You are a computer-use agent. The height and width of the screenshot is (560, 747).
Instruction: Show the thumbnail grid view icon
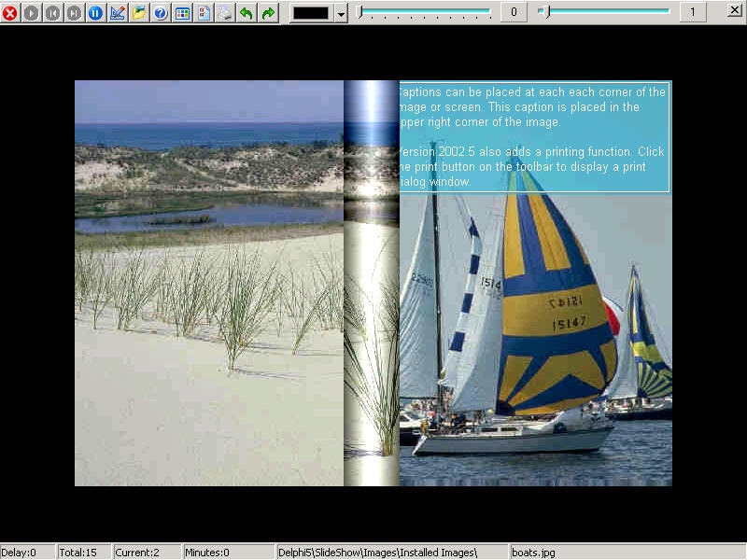[x=182, y=12]
